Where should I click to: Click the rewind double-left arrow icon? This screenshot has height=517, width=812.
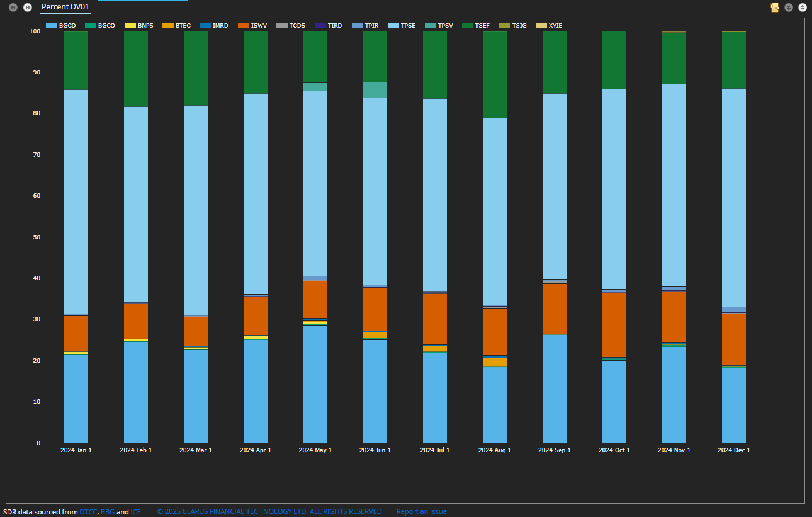[13, 8]
